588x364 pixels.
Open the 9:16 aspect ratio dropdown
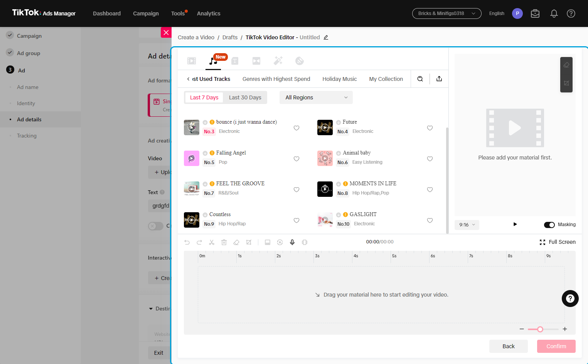tap(467, 225)
